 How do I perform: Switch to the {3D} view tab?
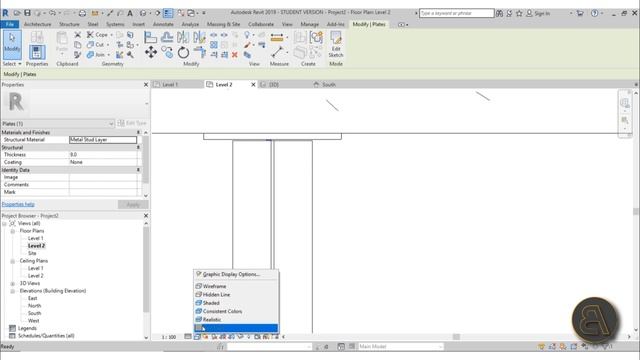[x=273, y=84]
